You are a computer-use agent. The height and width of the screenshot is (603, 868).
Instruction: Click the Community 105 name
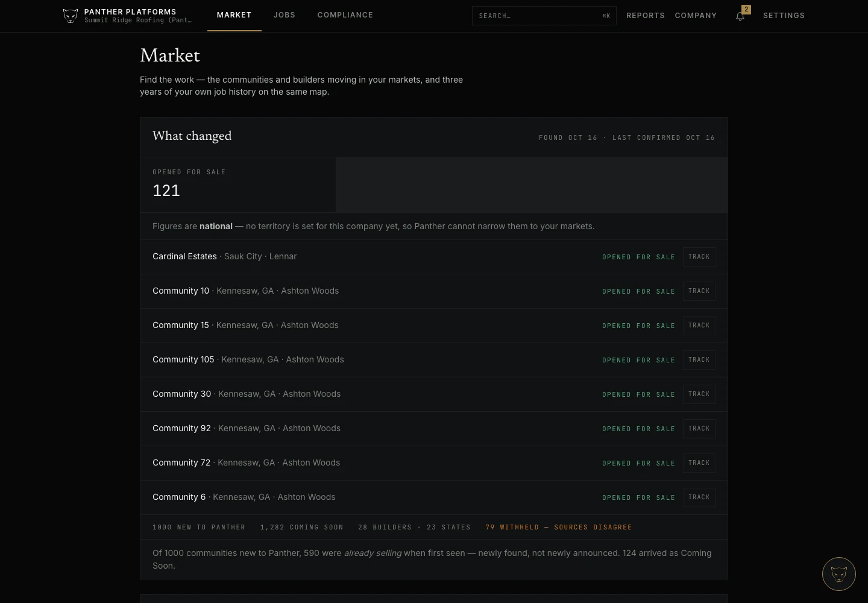click(183, 359)
